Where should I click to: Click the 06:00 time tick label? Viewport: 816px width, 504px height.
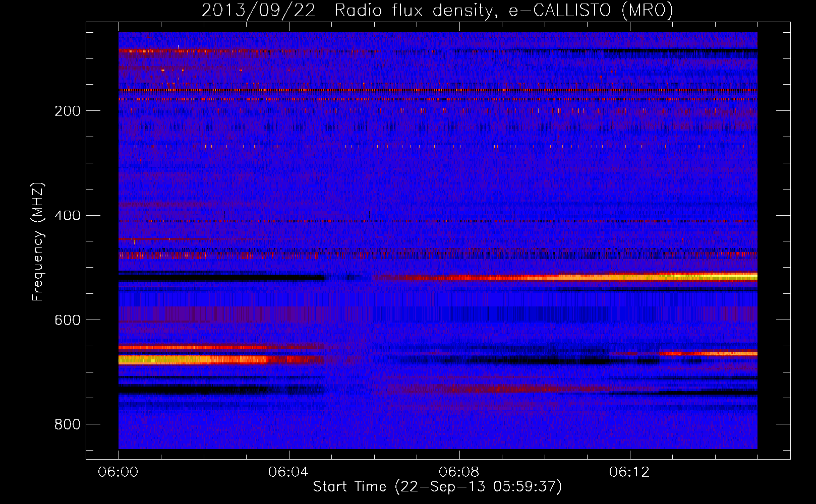tap(118, 472)
